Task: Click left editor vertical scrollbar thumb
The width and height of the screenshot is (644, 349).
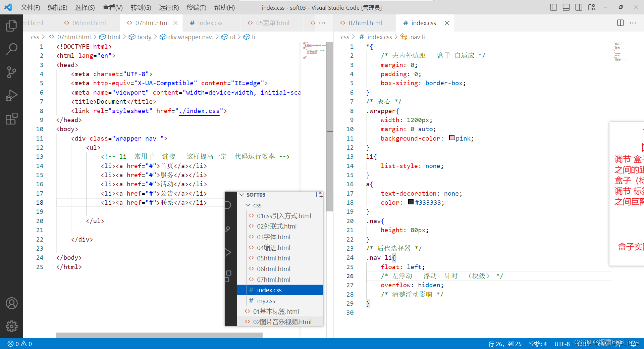Action: click(x=330, y=127)
